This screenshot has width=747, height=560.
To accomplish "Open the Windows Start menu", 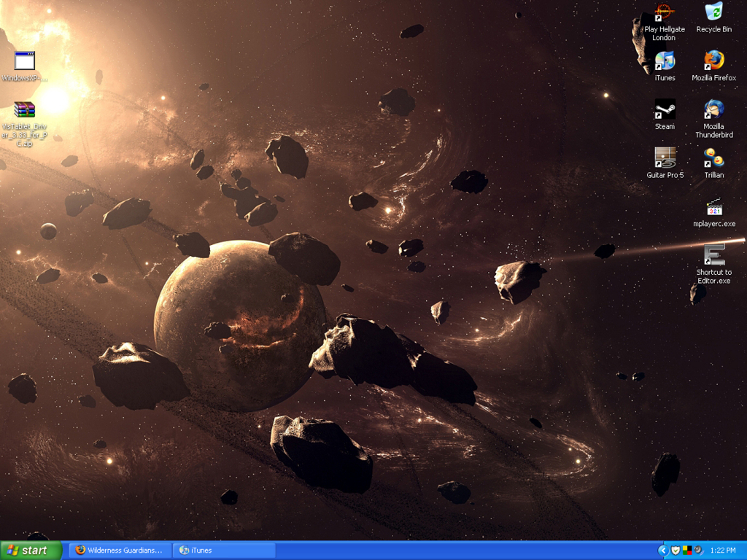I will click(x=31, y=551).
